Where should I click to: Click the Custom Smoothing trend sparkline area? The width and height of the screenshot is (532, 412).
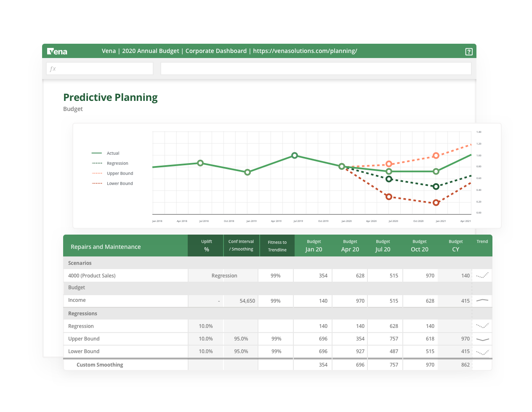click(482, 364)
